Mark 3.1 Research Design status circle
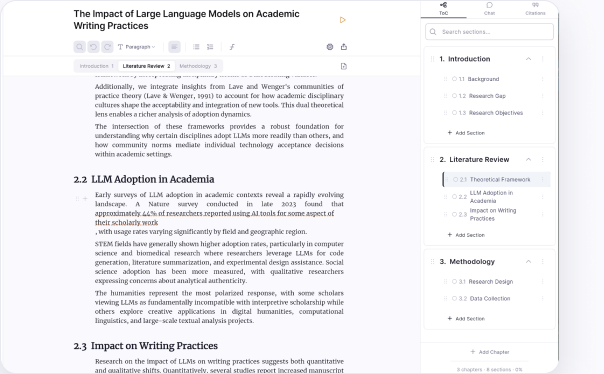The height and width of the screenshot is (374, 604). (x=455, y=282)
